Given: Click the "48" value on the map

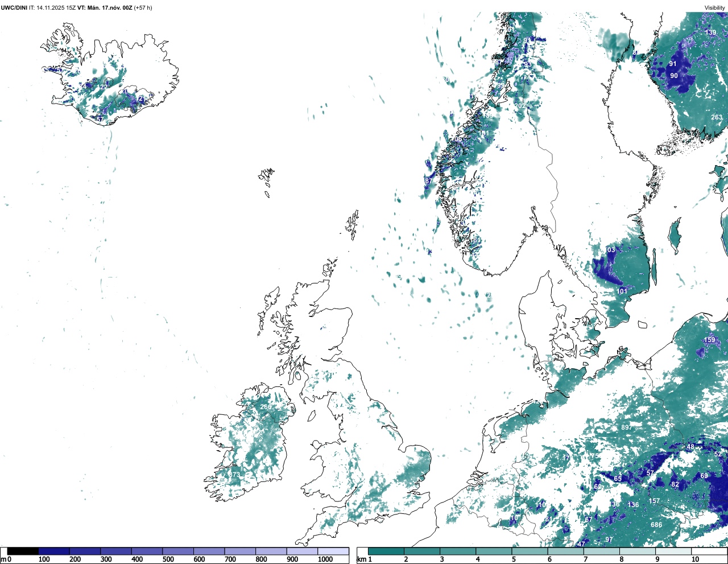Looking at the screenshot, I should (x=690, y=447).
